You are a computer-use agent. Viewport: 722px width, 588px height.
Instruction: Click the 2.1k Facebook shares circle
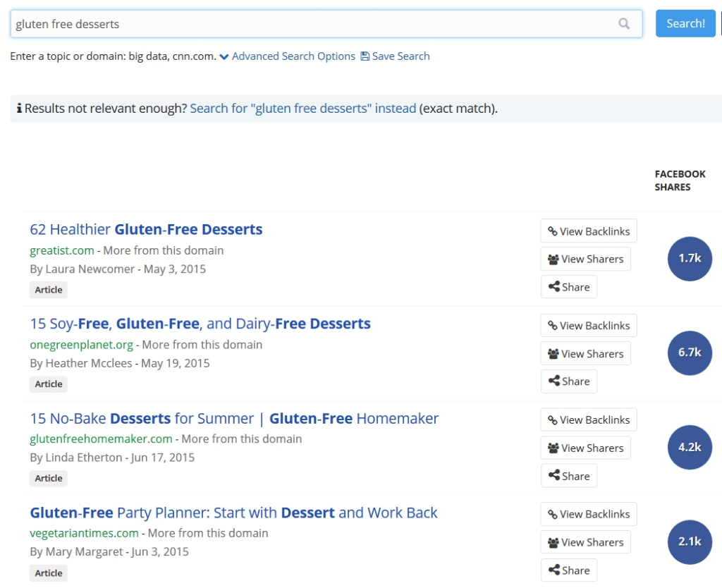click(690, 542)
